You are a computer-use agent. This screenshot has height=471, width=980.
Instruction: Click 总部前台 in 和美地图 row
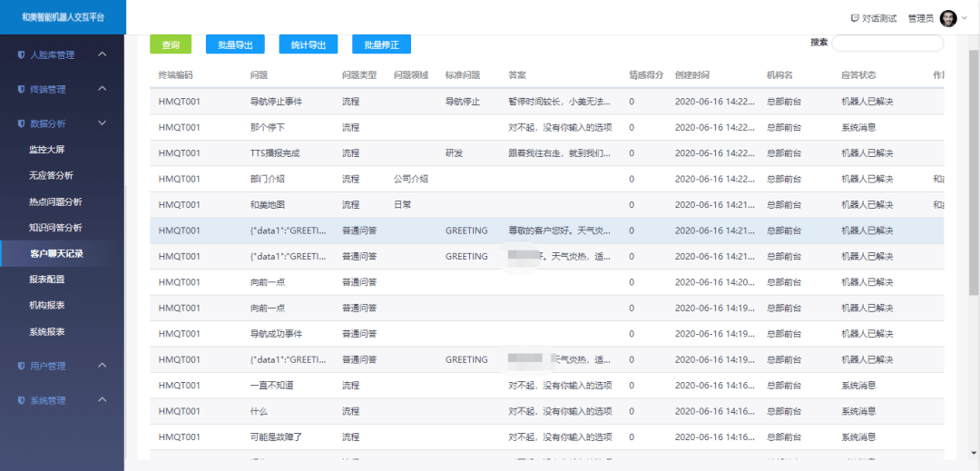click(x=784, y=205)
